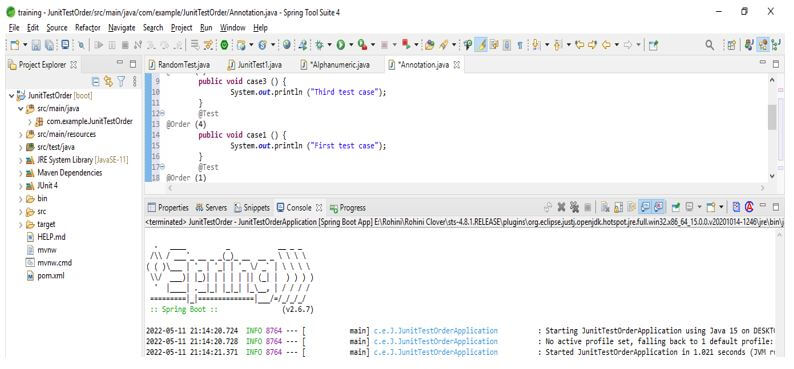Image resolution: width=794 pixels, height=369 pixels.
Task: Toggle Pin Console button
Action: tap(676, 207)
